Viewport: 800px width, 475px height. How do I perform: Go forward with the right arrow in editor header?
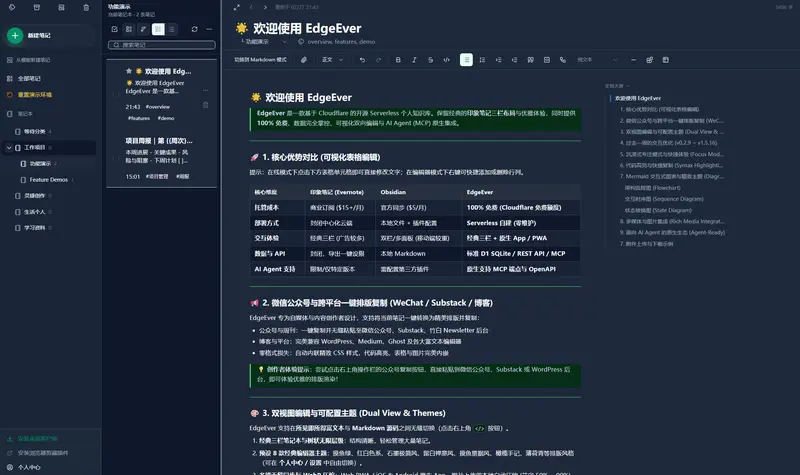point(265,7)
